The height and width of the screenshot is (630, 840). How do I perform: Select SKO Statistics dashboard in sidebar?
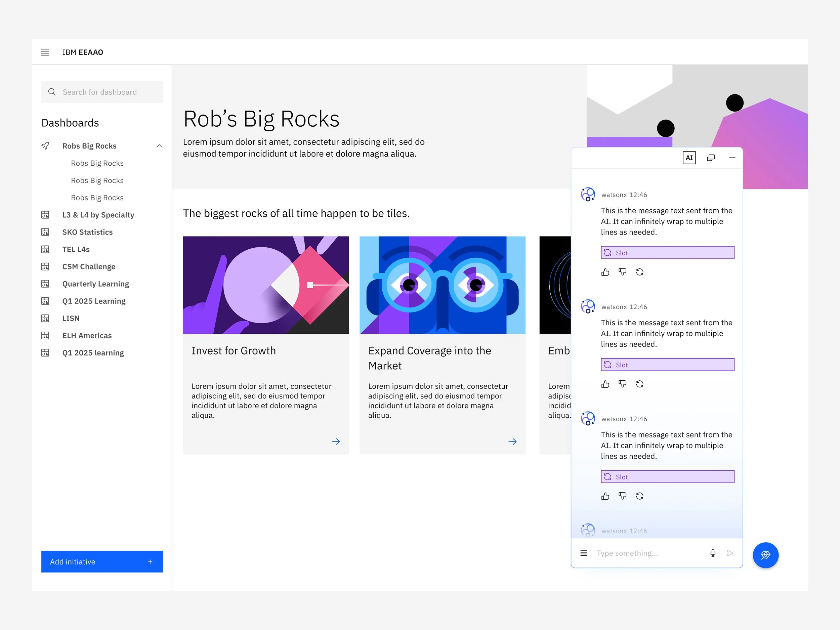(87, 232)
